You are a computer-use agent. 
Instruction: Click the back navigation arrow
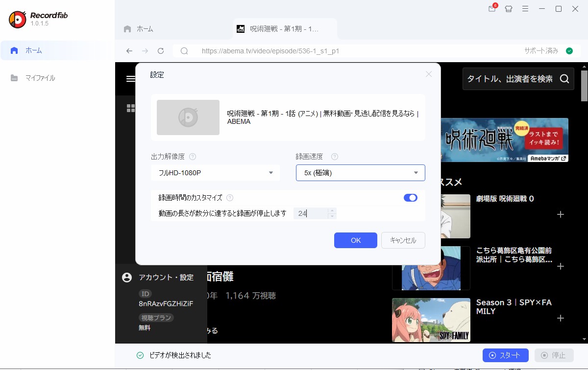pos(129,50)
